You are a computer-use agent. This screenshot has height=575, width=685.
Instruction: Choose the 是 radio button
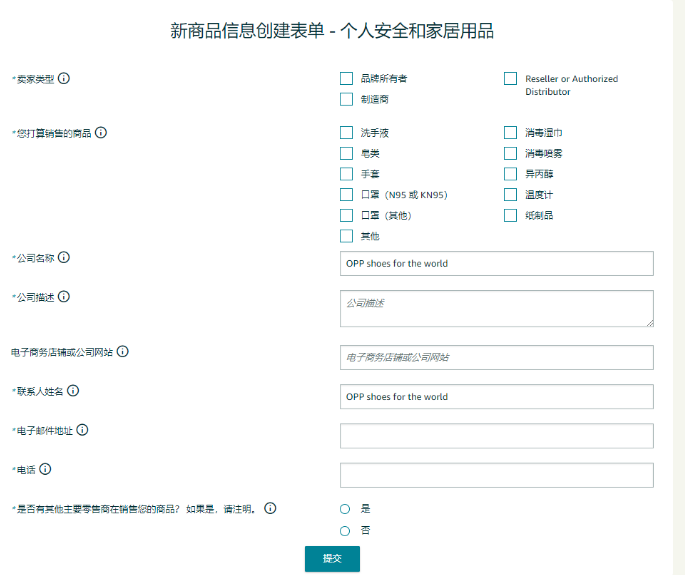pyautogui.click(x=345, y=509)
